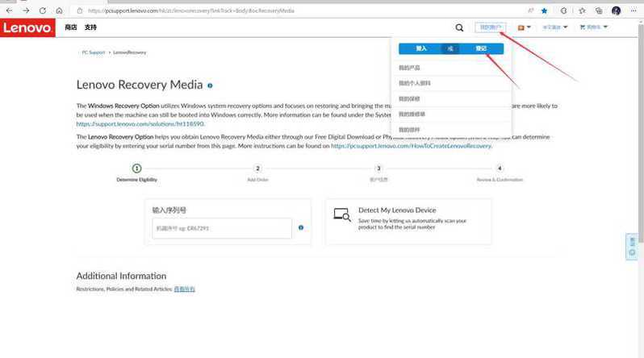Click step 1 Determine Eligibility circle
644x358 pixels.
[136, 169]
